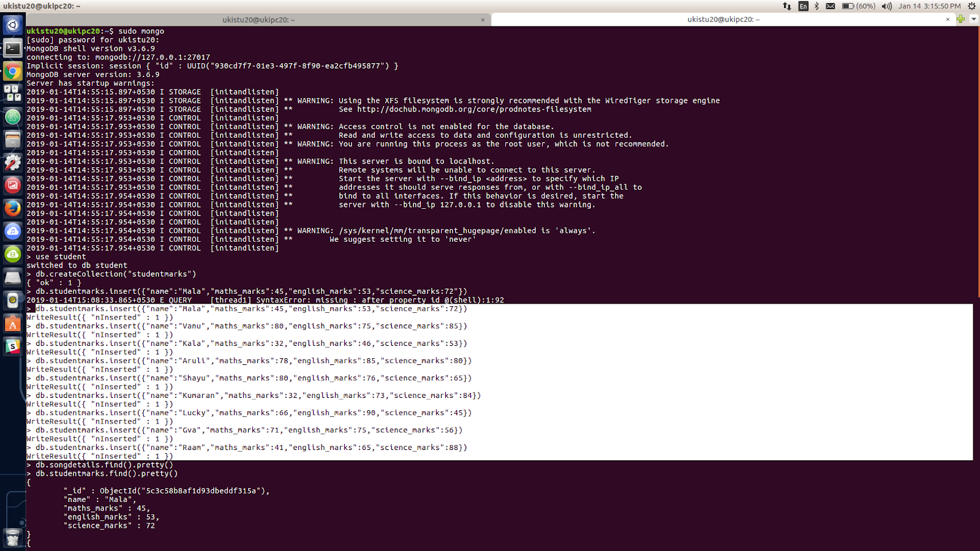The height and width of the screenshot is (551, 980).
Task: Launch Google Chrome from the dock
Action: tap(12, 71)
